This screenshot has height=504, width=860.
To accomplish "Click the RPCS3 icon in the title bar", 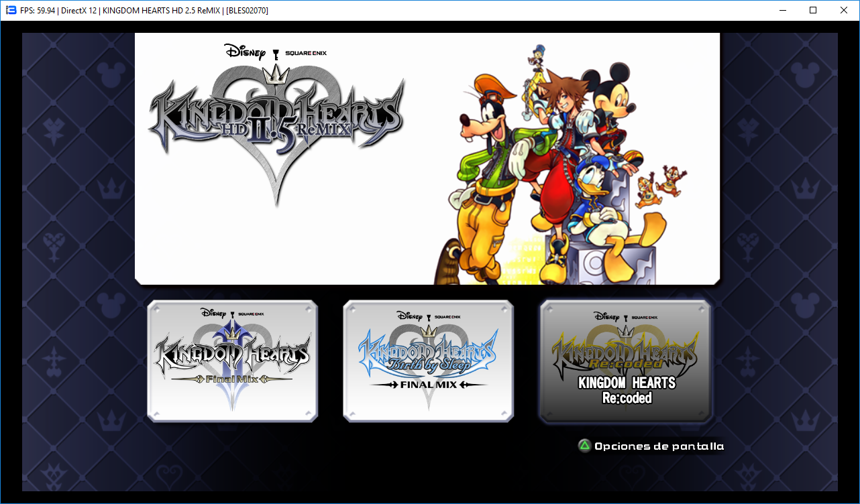I will [11, 10].
